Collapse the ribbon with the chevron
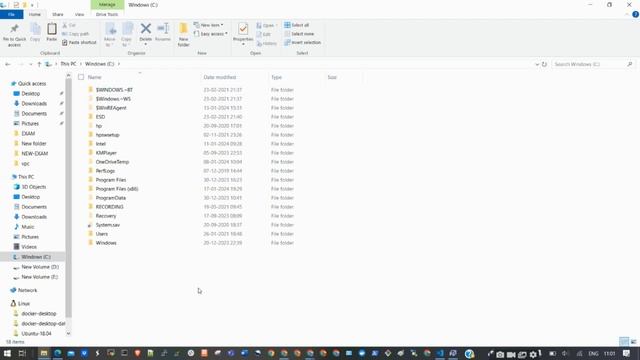The height and width of the screenshot is (360, 640). tap(627, 14)
